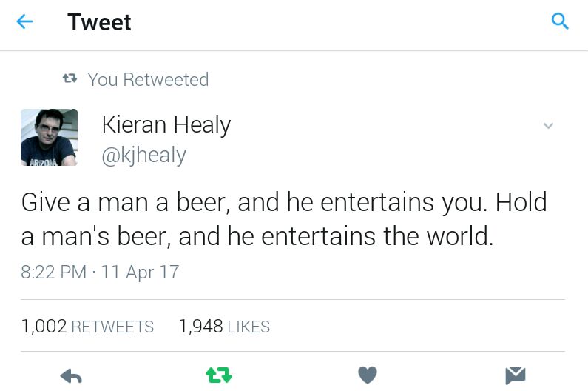Go back using the blue arrow
The width and height of the screenshot is (588, 391).
point(24,21)
